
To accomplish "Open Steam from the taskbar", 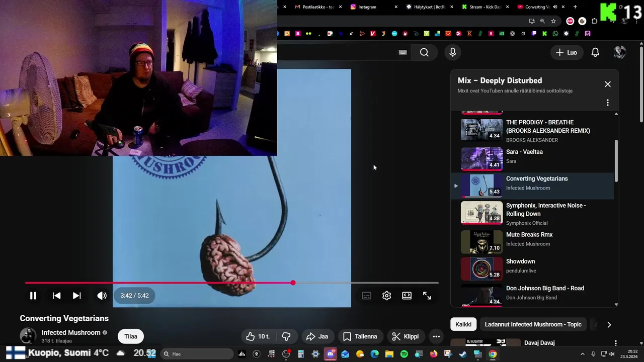I will [462, 354].
